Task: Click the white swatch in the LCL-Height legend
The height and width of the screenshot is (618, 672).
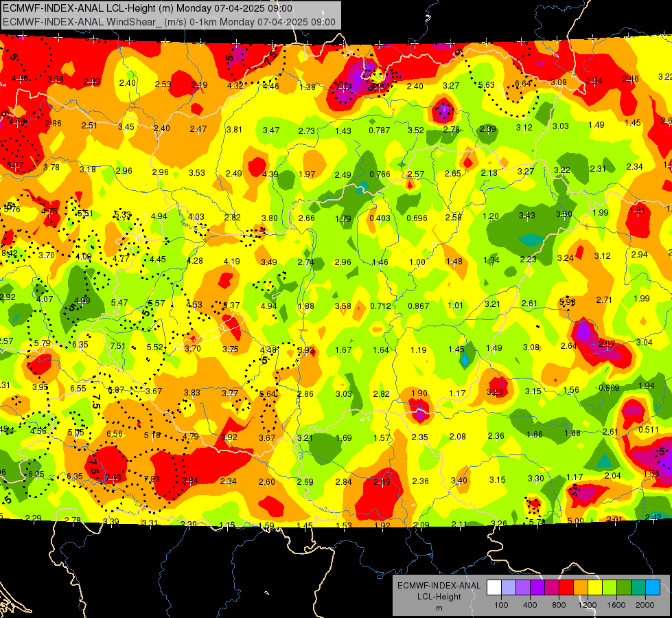Action: coord(494,588)
